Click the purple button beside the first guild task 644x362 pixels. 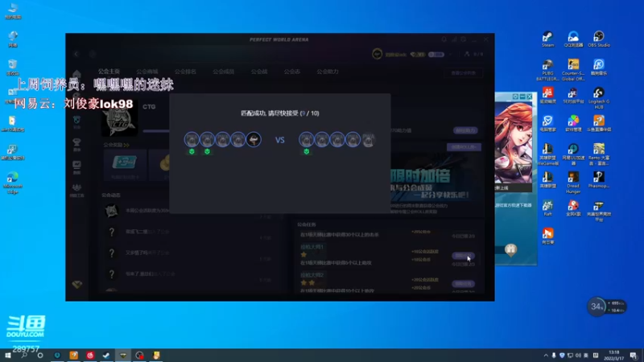click(464, 256)
